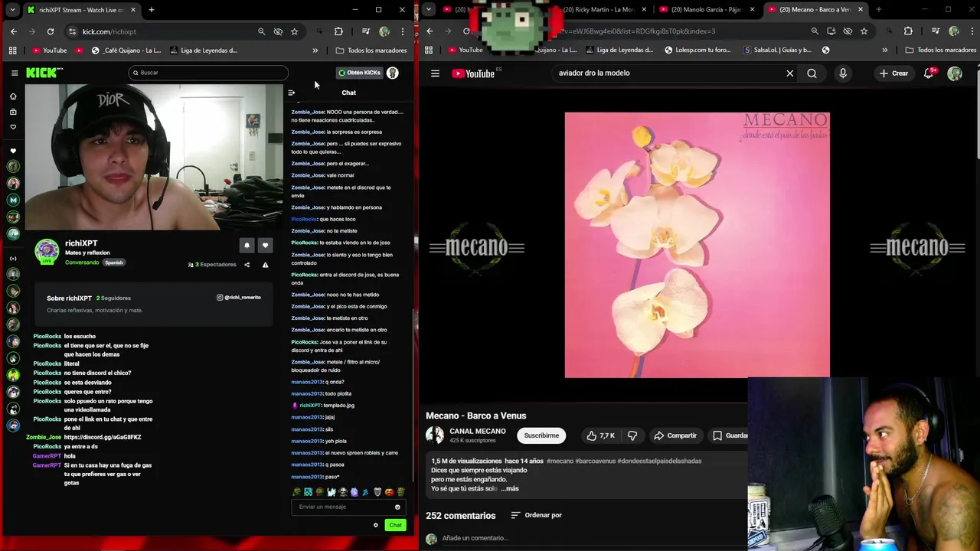Click the Enviar un mensaje chat field
Screen dimensions: 980x551
[343, 507]
